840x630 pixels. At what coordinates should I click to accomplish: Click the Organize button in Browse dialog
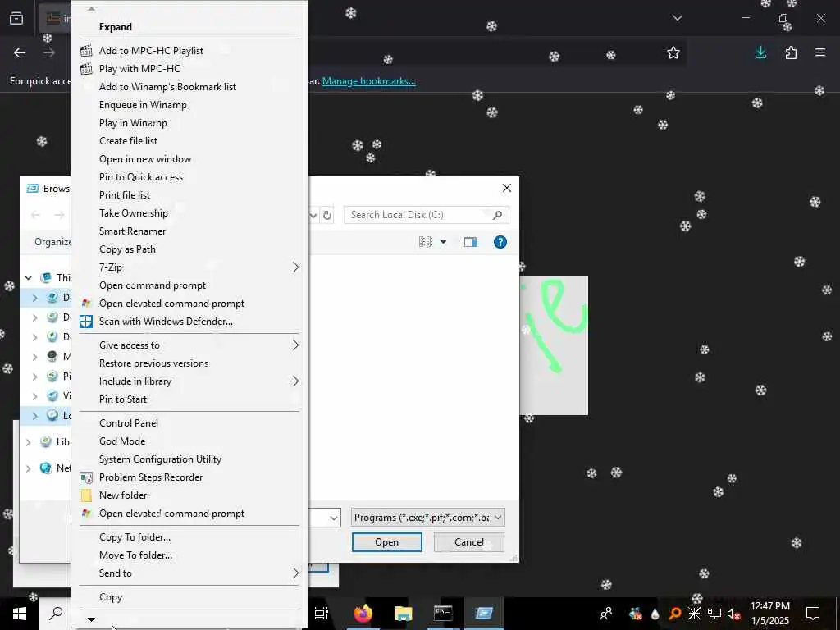pyautogui.click(x=52, y=242)
